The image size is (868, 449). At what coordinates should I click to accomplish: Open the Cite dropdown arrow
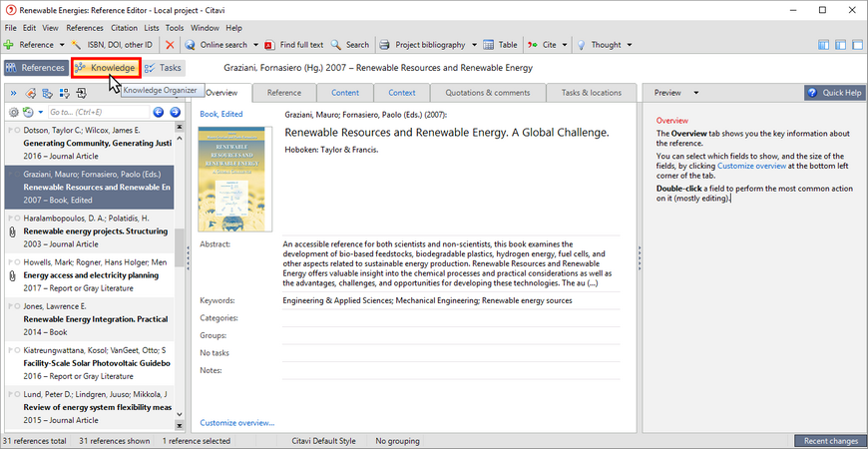[565, 45]
